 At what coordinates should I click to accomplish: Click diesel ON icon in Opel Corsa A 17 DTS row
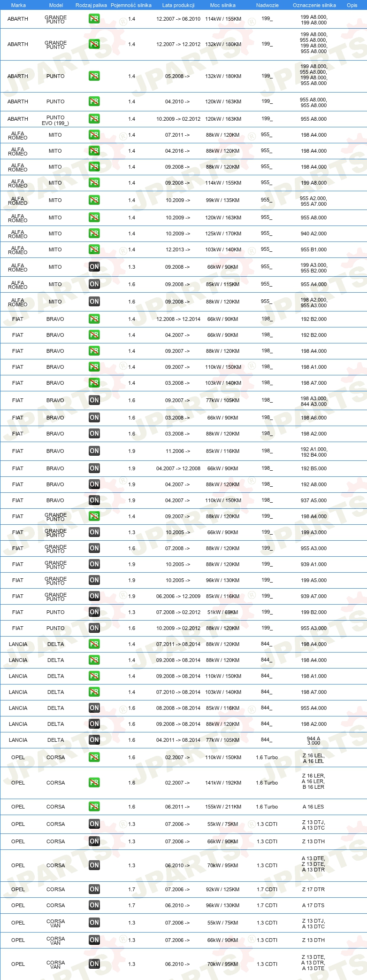pos(94,905)
